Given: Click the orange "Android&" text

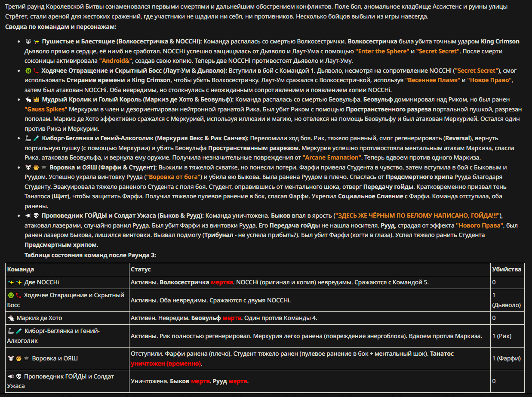Looking at the screenshot, I should (x=116, y=61).
